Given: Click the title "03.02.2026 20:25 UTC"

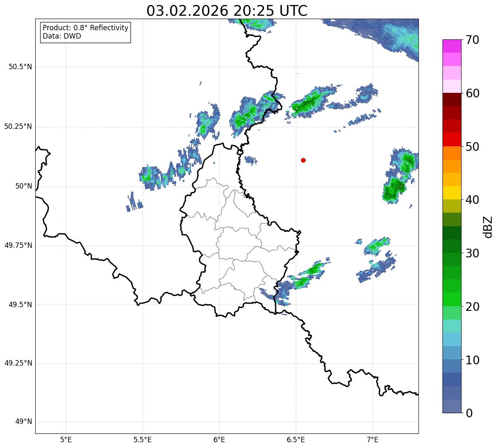Looking at the screenshot, I should (x=227, y=11).
